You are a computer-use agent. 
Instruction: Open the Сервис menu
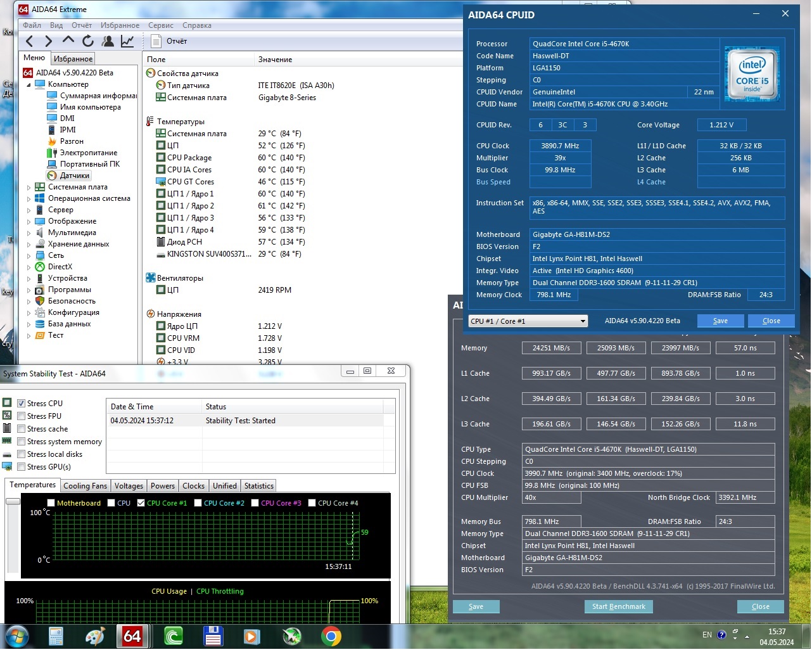pos(161,25)
